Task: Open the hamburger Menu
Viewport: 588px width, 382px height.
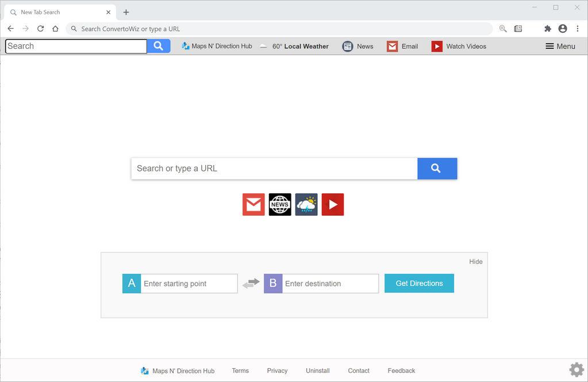Action: (560, 46)
